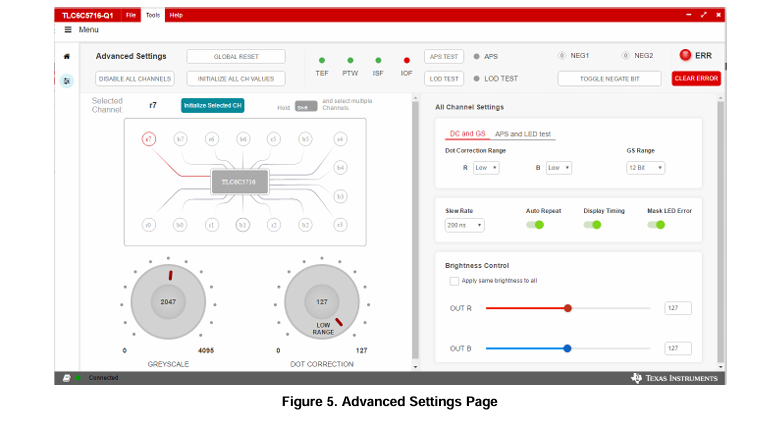This screenshot has height=428, width=767.
Task: Click the OUT R brightness slider handle
Action: pos(568,308)
